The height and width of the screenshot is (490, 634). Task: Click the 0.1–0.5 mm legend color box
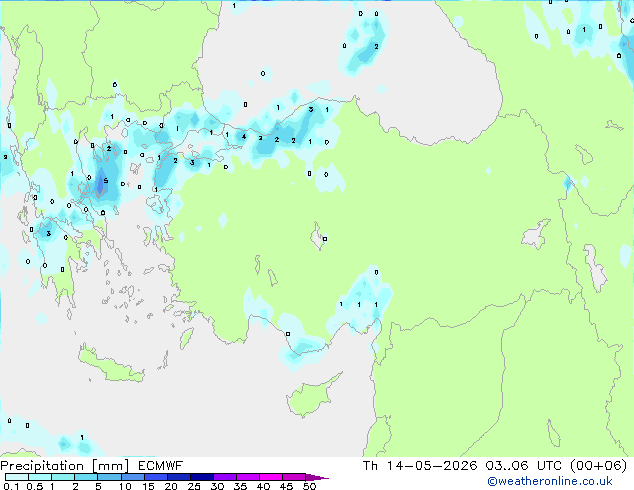(x=17, y=477)
